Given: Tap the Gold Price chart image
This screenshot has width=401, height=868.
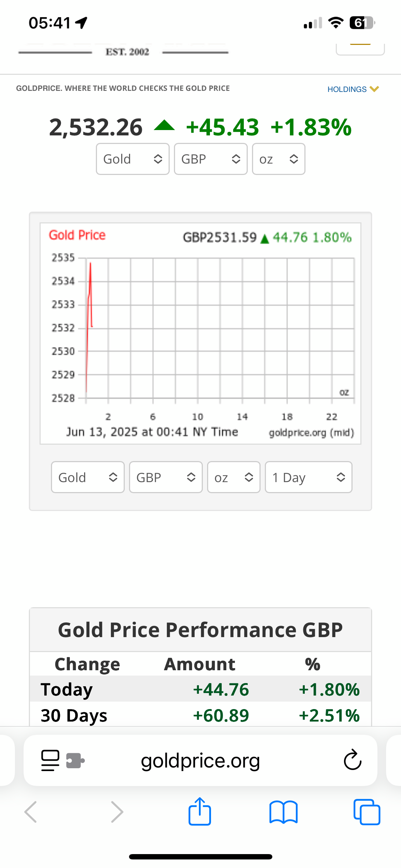Looking at the screenshot, I should [200, 333].
